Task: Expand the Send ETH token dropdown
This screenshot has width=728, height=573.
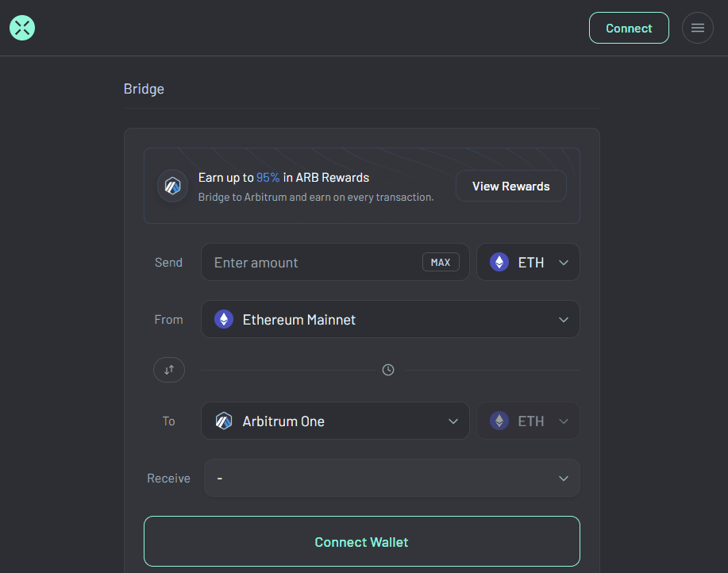Action: 564,263
